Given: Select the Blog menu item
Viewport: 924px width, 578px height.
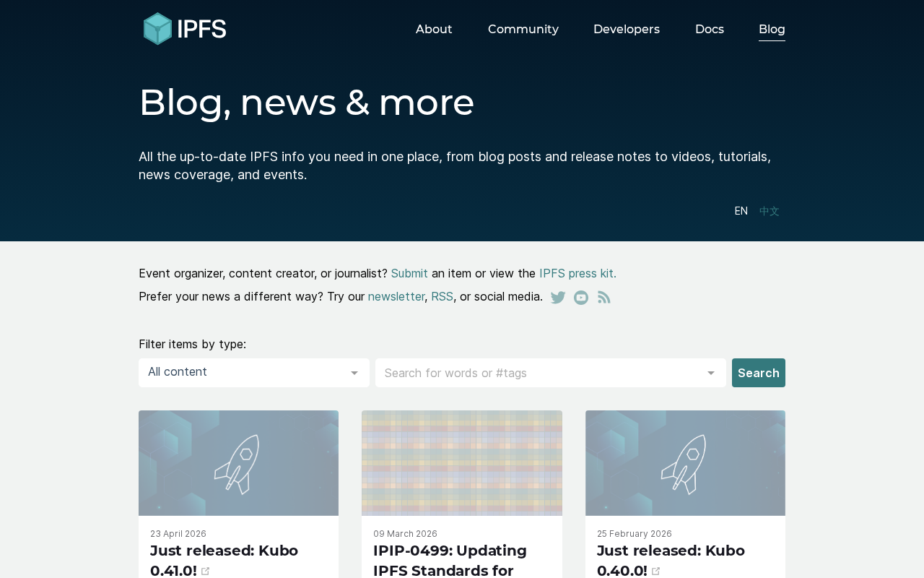Looking at the screenshot, I should click(x=772, y=30).
